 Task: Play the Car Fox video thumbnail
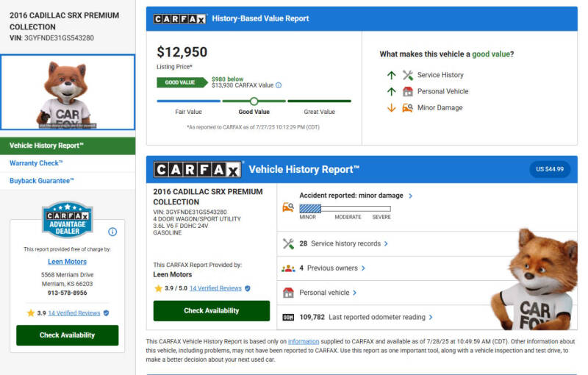tap(68, 93)
